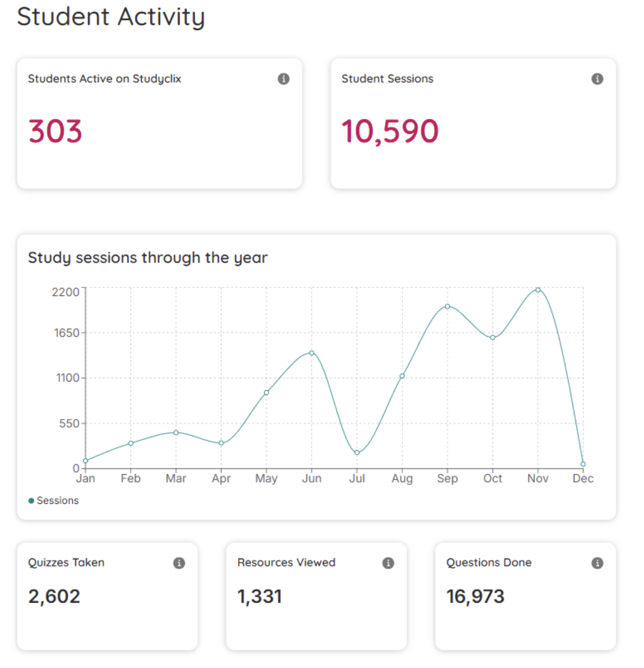Image resolution: width=644 pixels, height=668 pixels.
Task: Select the January data point on chart
Action: pos(86,460)
